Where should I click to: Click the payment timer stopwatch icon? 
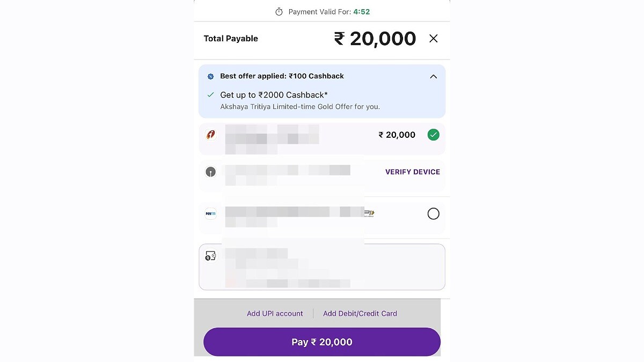click(279, 12)
